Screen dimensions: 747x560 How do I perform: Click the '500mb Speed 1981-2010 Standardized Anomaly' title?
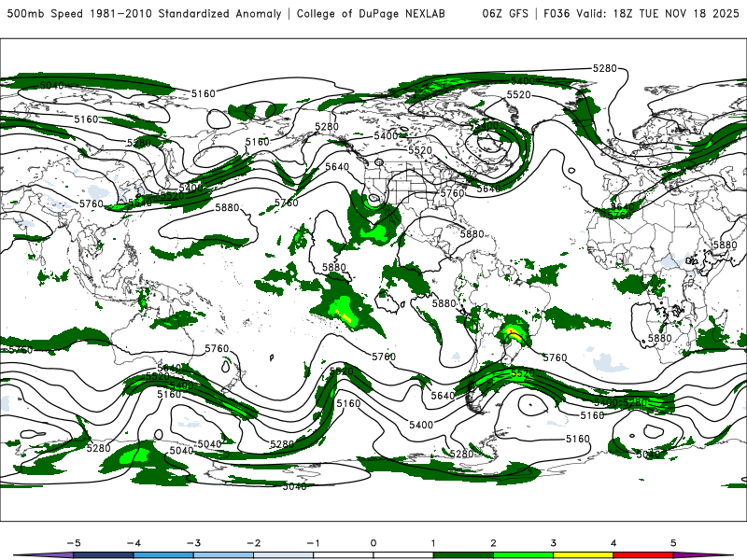(x=144, y=14)
